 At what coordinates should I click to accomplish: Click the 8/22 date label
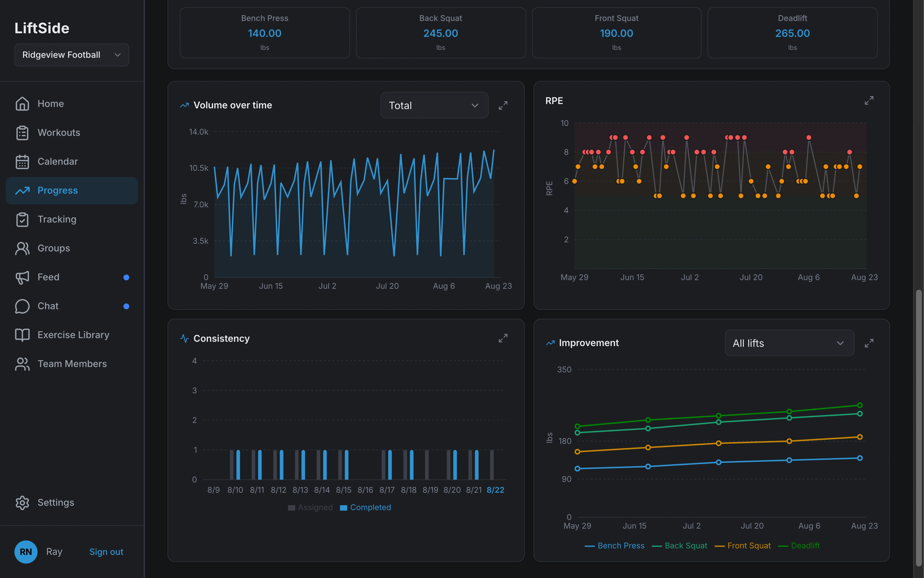point(495,490)
